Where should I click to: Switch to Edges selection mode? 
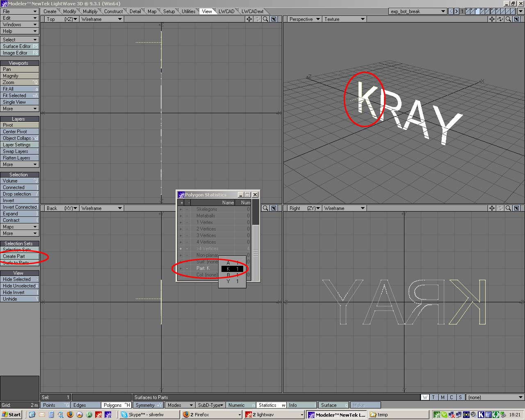point(86,405)
